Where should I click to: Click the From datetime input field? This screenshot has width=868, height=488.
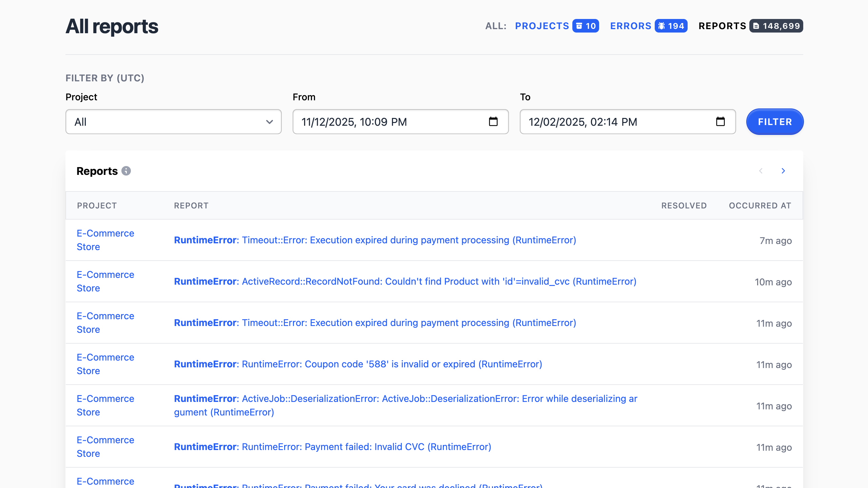point(373,122)
